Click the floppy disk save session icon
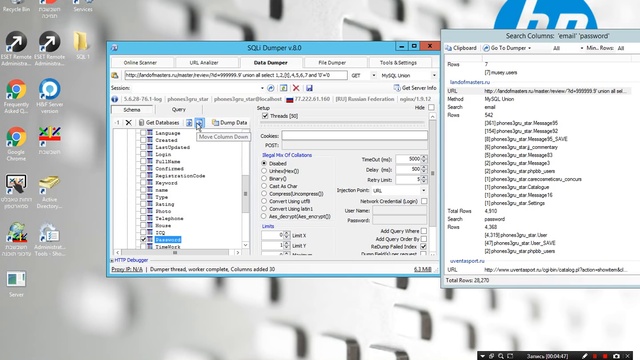This screenshot has width=640, height=360. click(309, 88)
